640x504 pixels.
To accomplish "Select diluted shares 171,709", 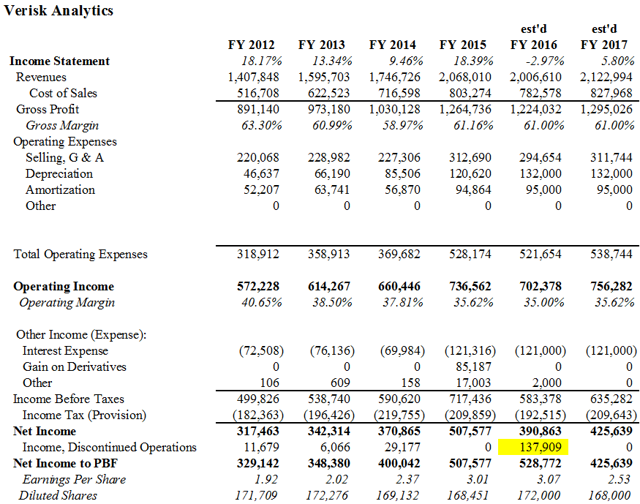I will [x=256, y=495].
